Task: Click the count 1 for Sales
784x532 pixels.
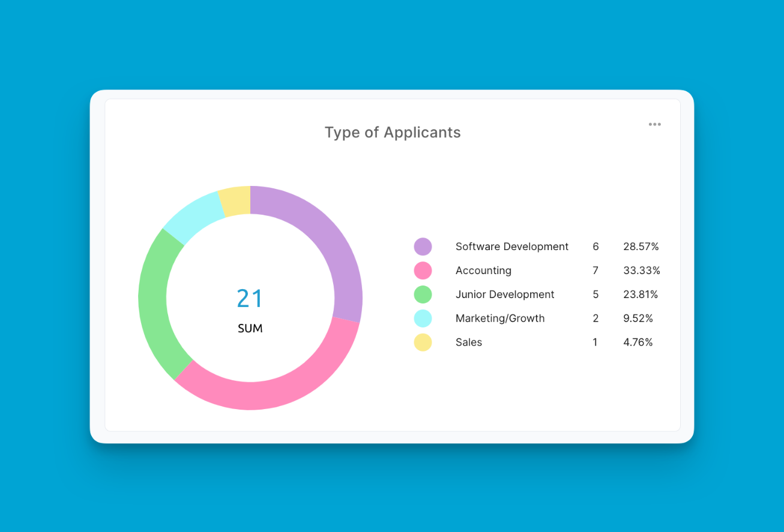Action: [x=595, y=342]
